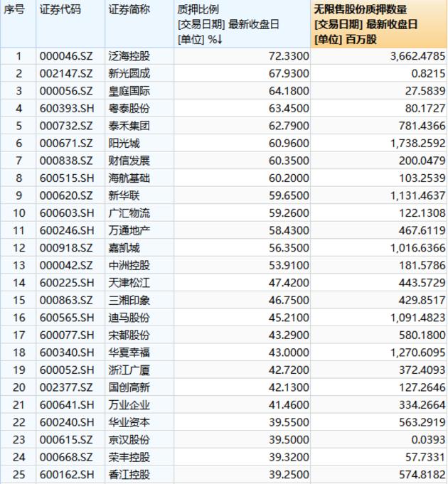Image resolution: width=448 pixels, height=484 pixels.
Task: Click pledge ratio value 43.0000
Action: tap(289, 353)
